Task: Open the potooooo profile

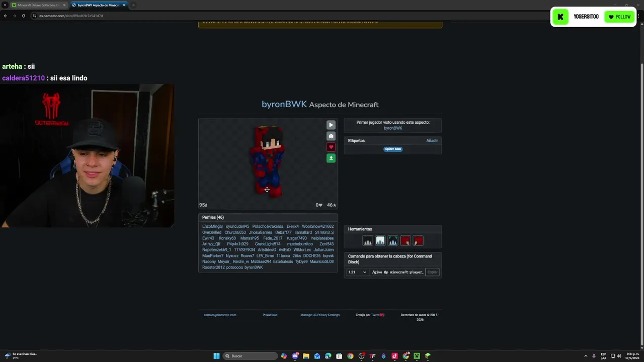Action: tap(234, 267)
